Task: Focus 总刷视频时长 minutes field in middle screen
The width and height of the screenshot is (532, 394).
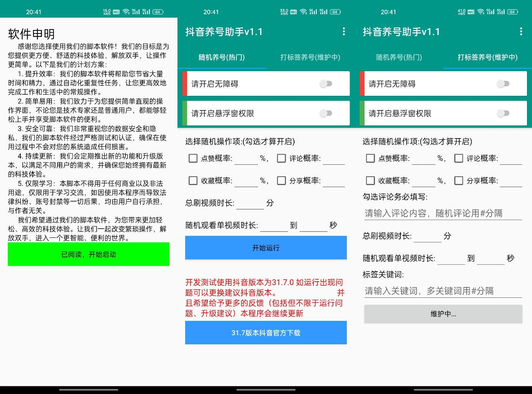Action: click(250, 203)
